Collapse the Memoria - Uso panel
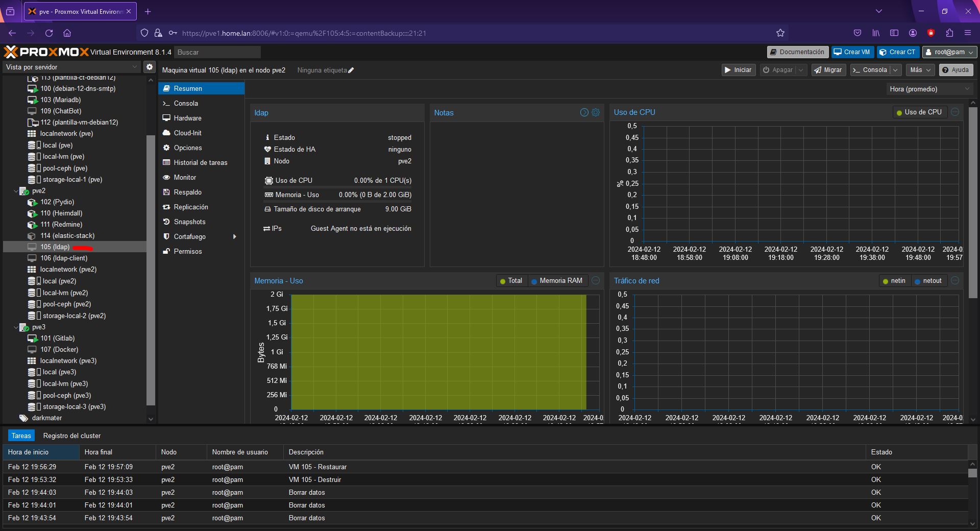980x531 pixels. pyautogui.click(x=596, y=280)
